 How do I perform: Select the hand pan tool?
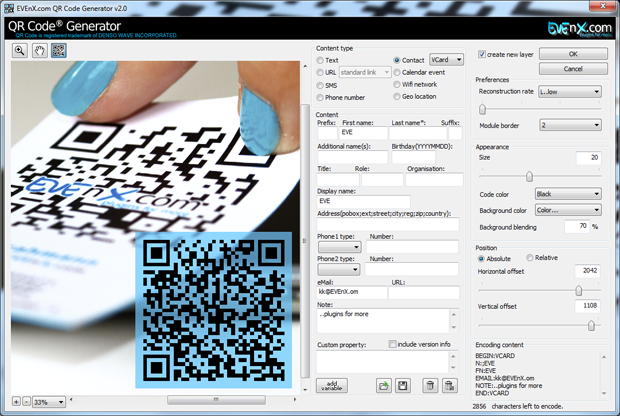[x=40, y=51]
